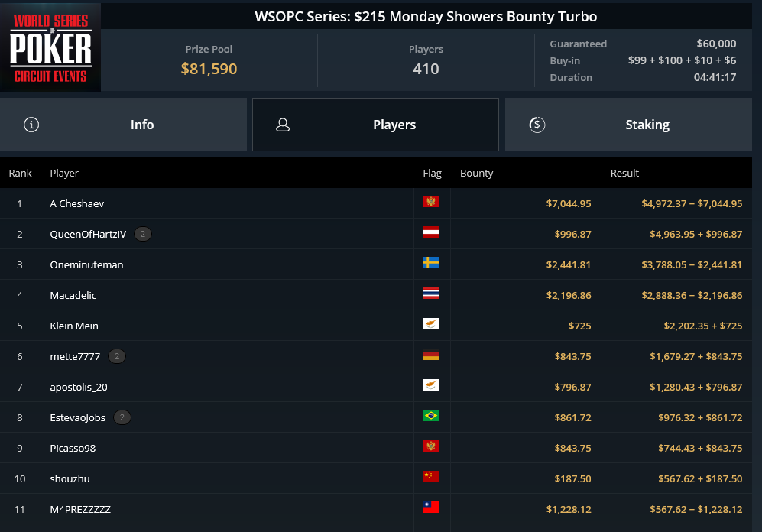This screenshot has width=762, height=532.
Task: Click the flag icon for A Cheshaev
Action: point(431,202)
